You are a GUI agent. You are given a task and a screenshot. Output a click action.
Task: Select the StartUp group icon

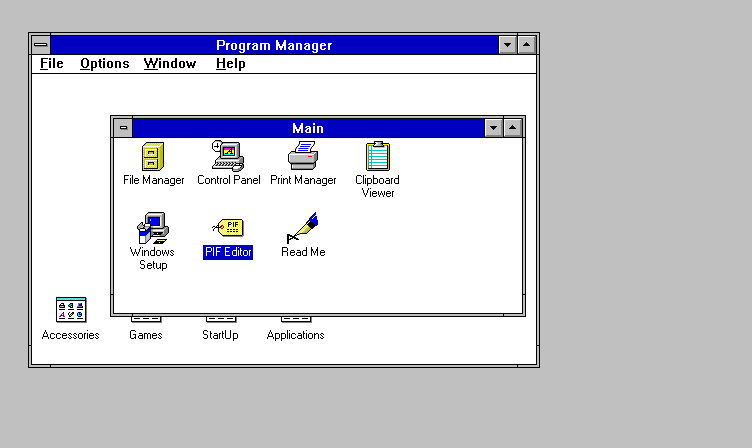(221, 319)
